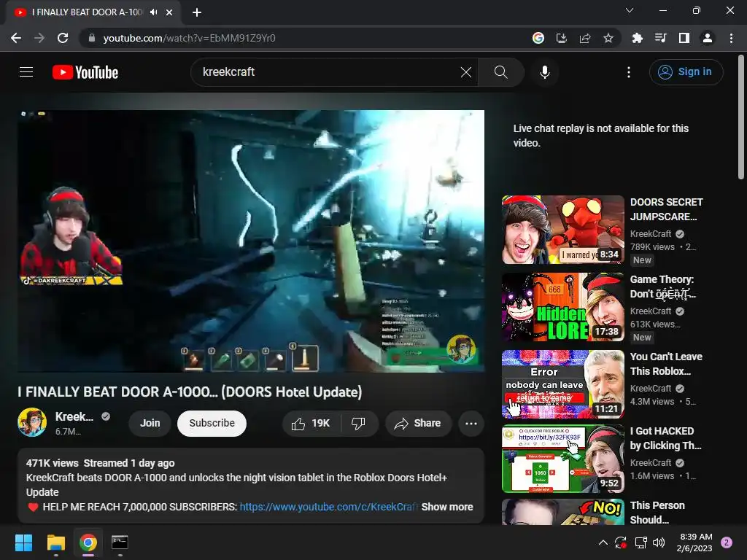Expand description with Show more
The image size is (747, 560).
click(447, 507)
